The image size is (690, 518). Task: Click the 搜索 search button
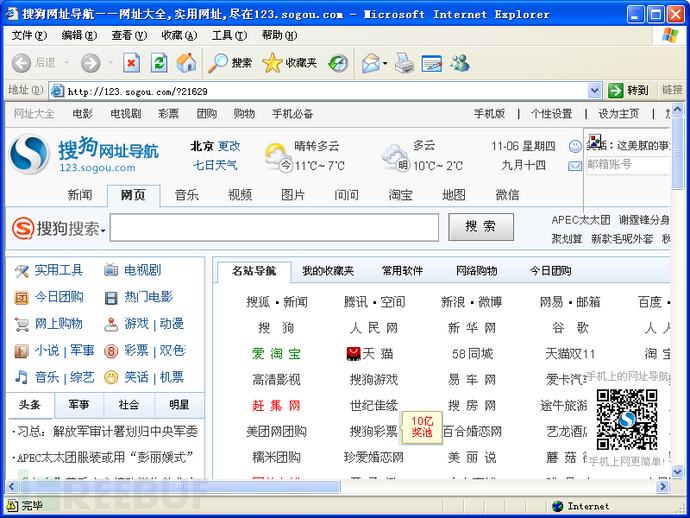[x=481, y=227]
